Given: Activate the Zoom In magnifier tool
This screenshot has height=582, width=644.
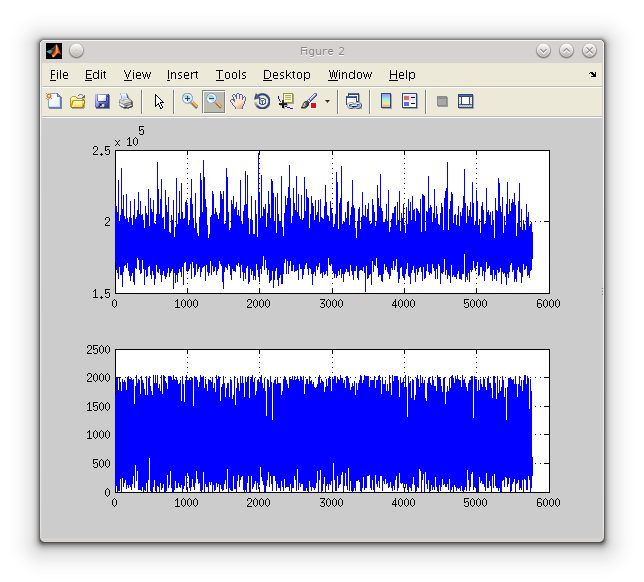Looking at the screenshot, I should (189, 101).
